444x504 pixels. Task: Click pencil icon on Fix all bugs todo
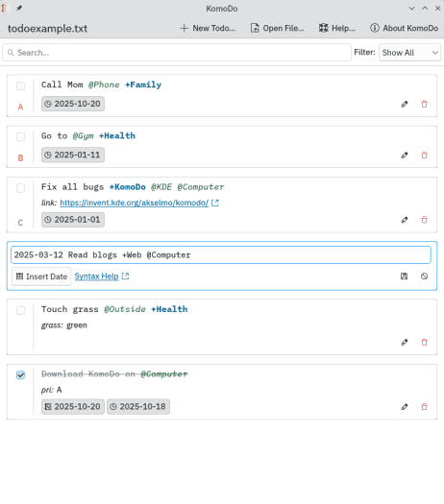405,220
